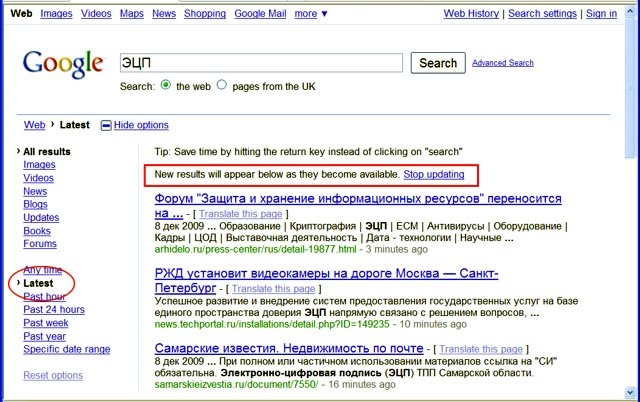
Task: Click the 'All results' sidebar heading
Action: (47, 151)
